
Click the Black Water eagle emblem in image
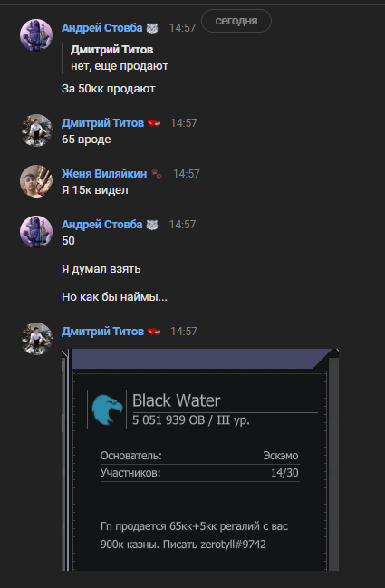pyautogui.click(x=107, y=410)
